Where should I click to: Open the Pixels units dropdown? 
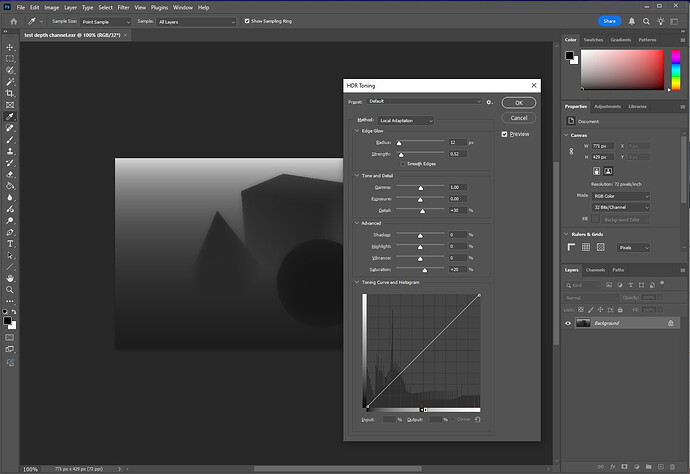click(633, 248)
